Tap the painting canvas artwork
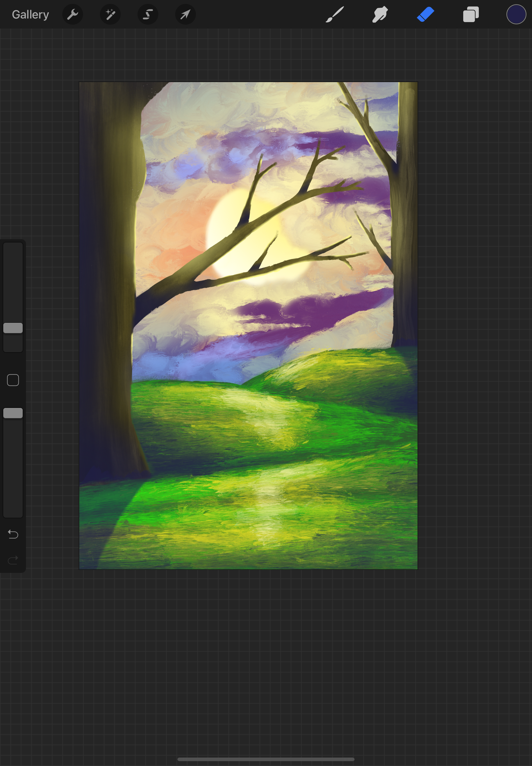Image resolution: width=532 pixels, height=766 pixels. click(248, 326)
